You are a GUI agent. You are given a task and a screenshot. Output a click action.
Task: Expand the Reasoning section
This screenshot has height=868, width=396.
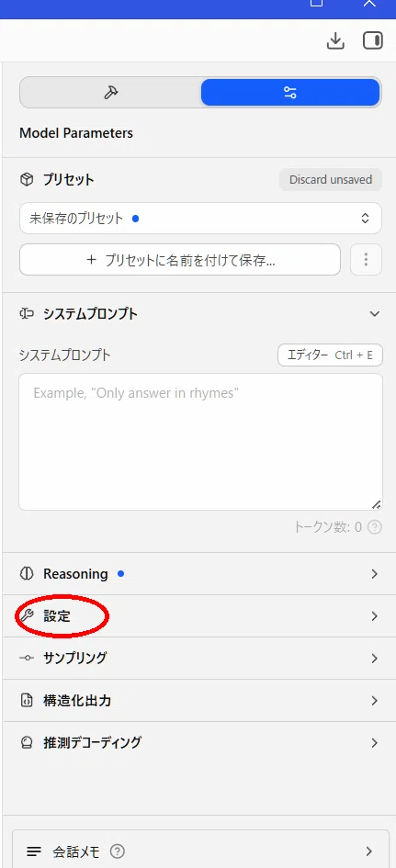(x=200, y=574)
